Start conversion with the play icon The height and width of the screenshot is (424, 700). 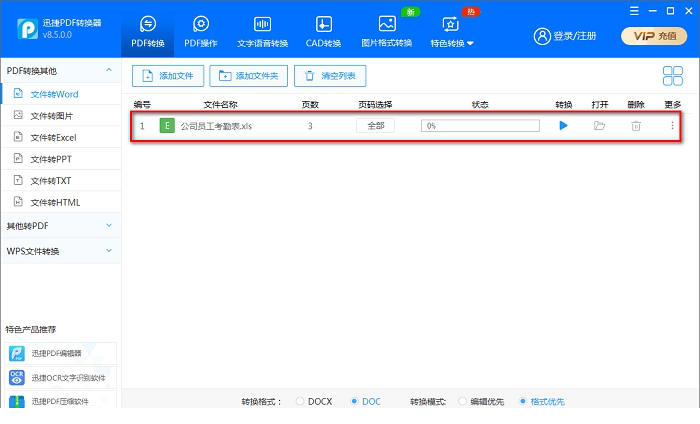(563, 126)
